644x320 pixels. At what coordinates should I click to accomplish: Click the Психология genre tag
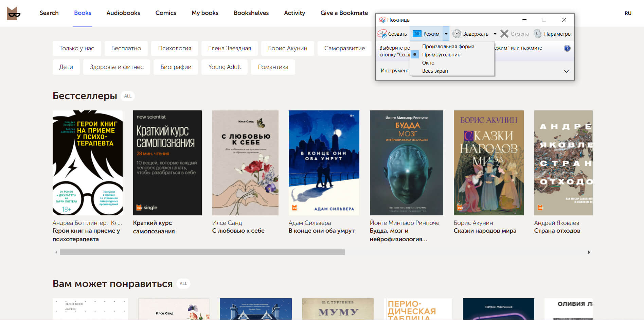tap(175, 48)
